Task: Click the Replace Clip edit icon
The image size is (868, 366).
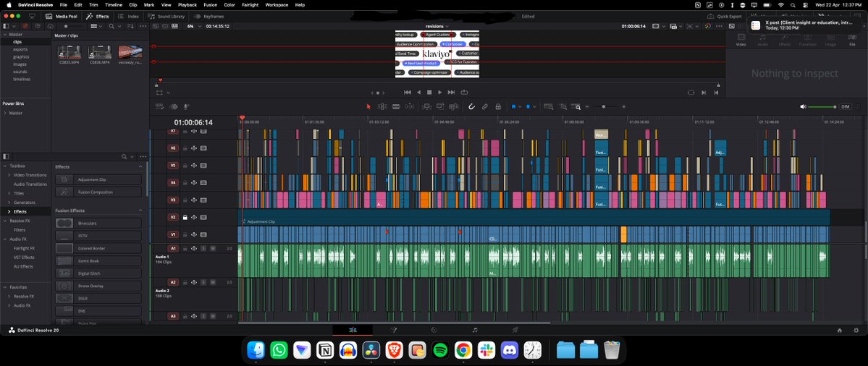Action: 453,107
